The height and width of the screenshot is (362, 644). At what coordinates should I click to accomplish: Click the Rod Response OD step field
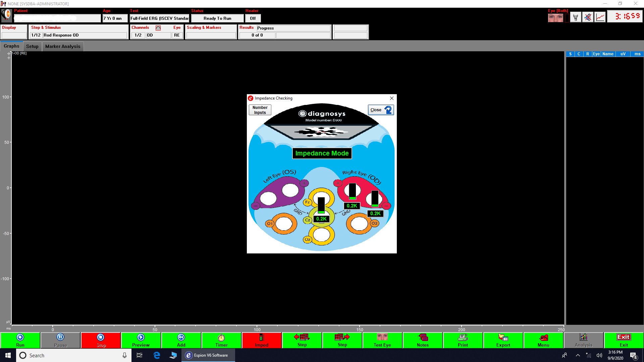(85, 35)
